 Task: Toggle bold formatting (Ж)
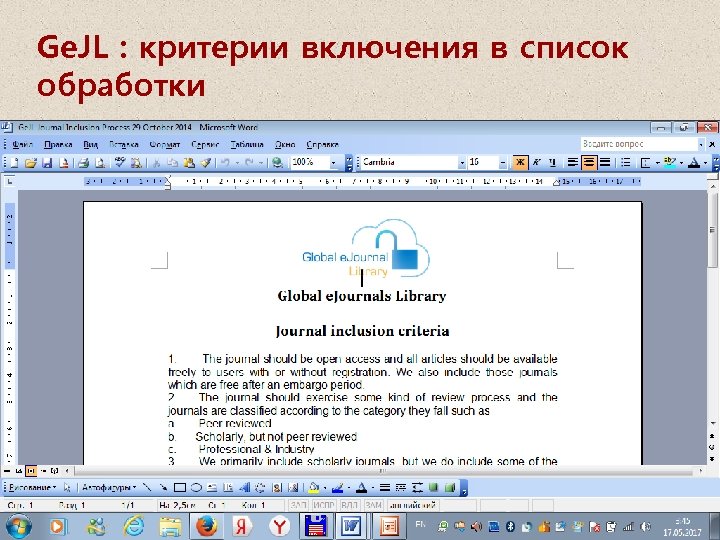pyautogui.click(x=520, y=162)
